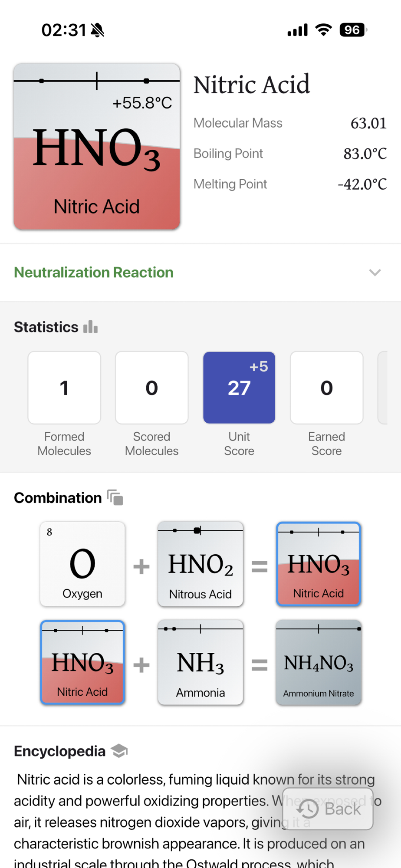Tap the Nitric Acid tile beside Ammonia
This screenshot has width=401, height=868.
coord(82,662)
